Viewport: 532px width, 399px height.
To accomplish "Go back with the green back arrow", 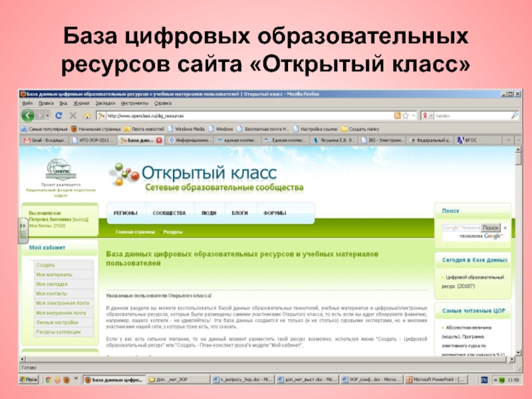I will pos(28,116).
